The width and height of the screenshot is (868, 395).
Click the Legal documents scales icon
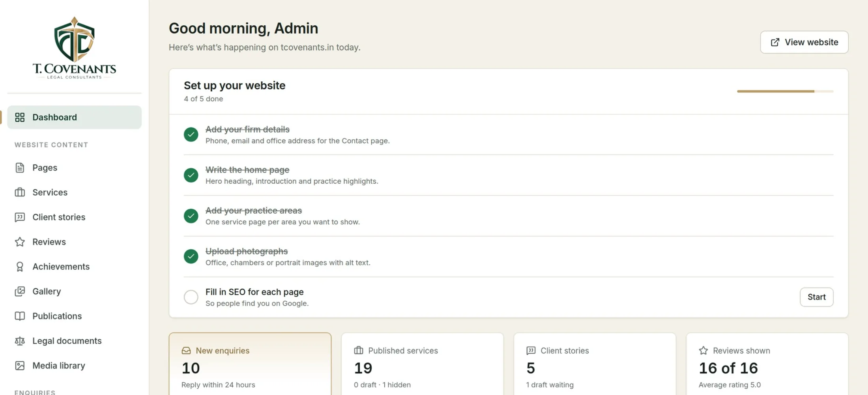(20, 341)
